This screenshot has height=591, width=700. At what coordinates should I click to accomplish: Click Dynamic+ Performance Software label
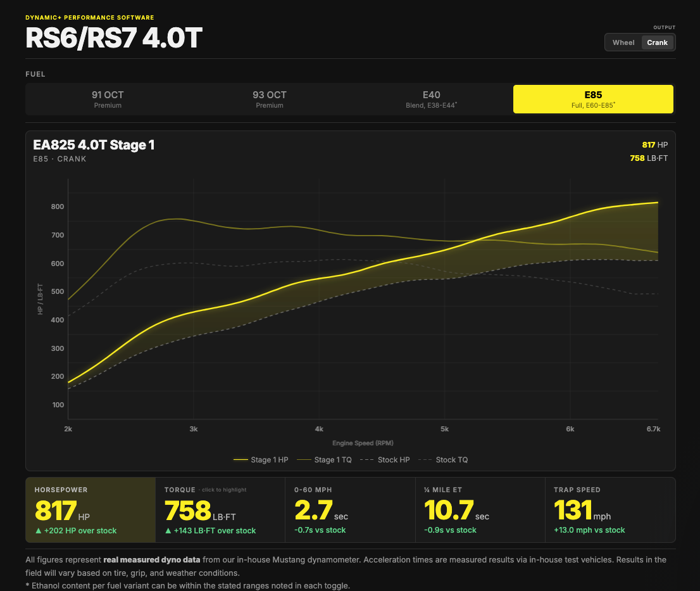90,18
